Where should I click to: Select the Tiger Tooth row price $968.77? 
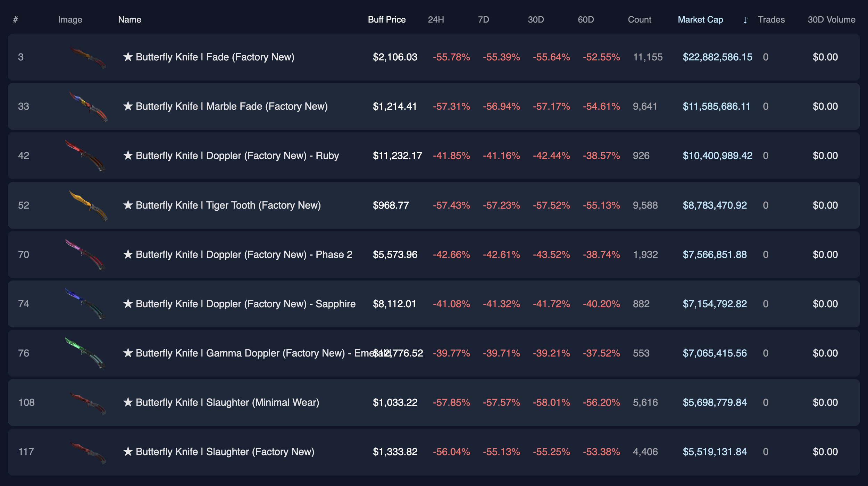click(x=391, y=205)
